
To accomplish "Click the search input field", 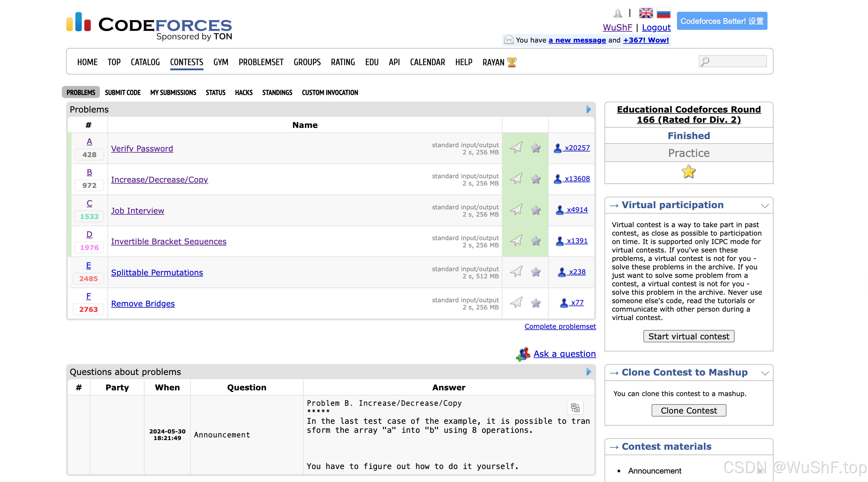I will coord(732,61).
